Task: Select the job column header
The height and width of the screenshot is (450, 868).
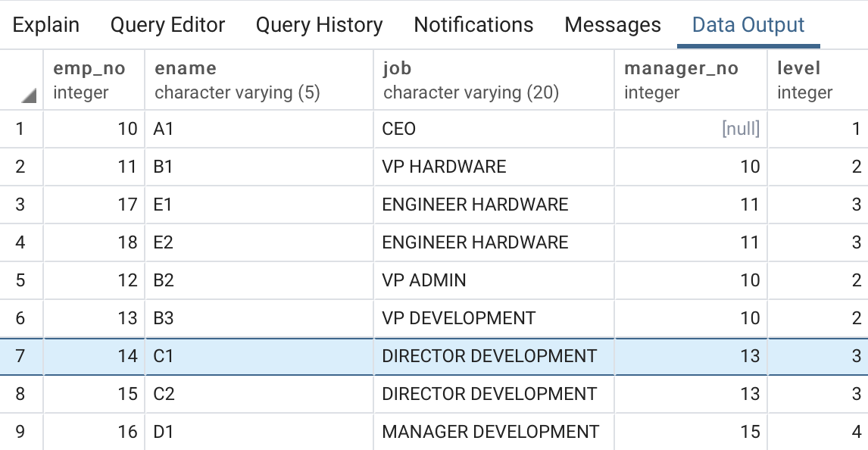Action: coord(493,80)
